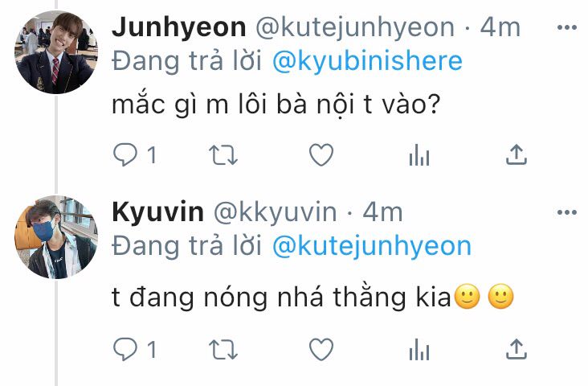Like Junhyeon's tweet

321,154
